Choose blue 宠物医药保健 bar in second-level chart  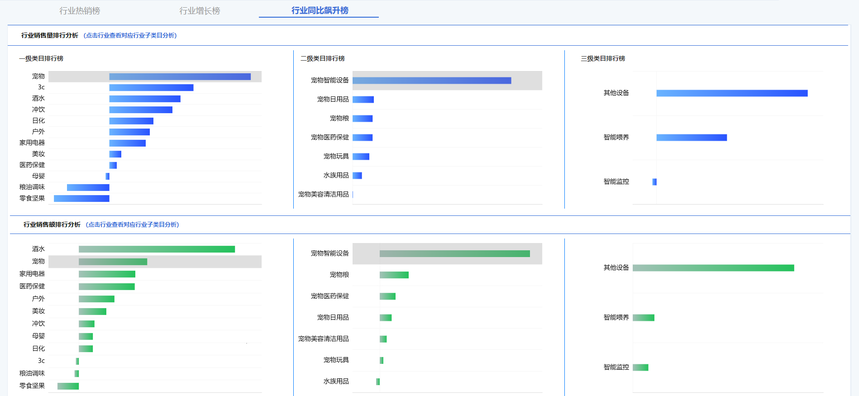363,137
